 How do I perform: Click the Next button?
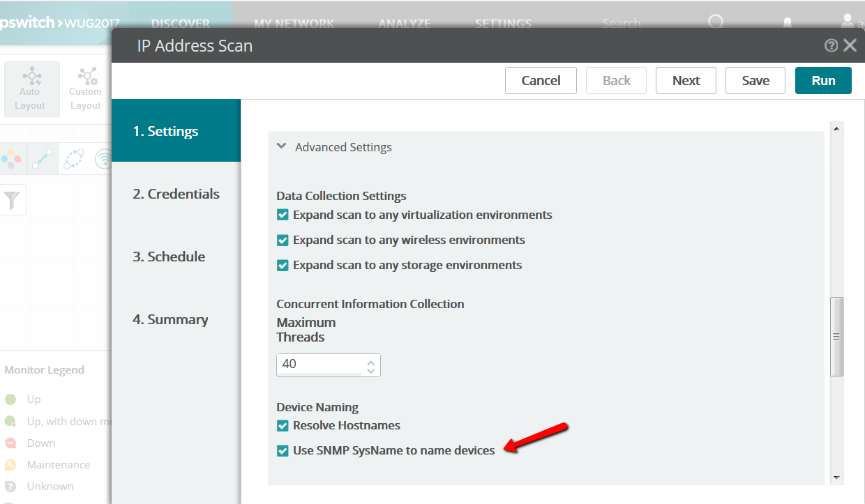pos(686,80)
